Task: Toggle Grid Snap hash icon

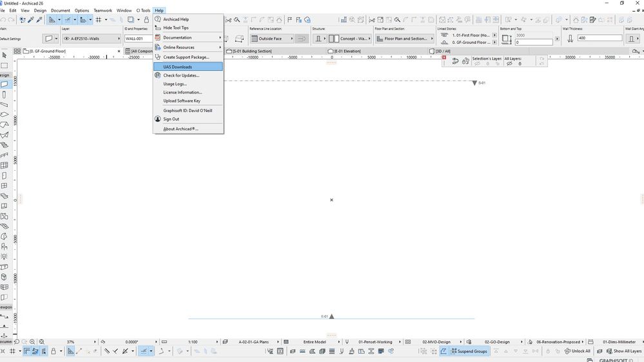Action: (98, 20)
